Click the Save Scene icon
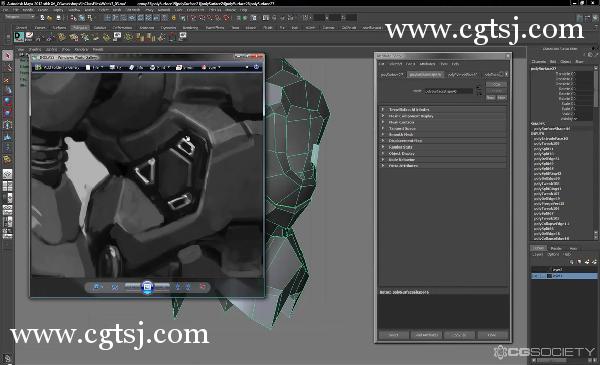Image resolution: width=600 pixels, height=365 pixels. click(x=58, y=18)
